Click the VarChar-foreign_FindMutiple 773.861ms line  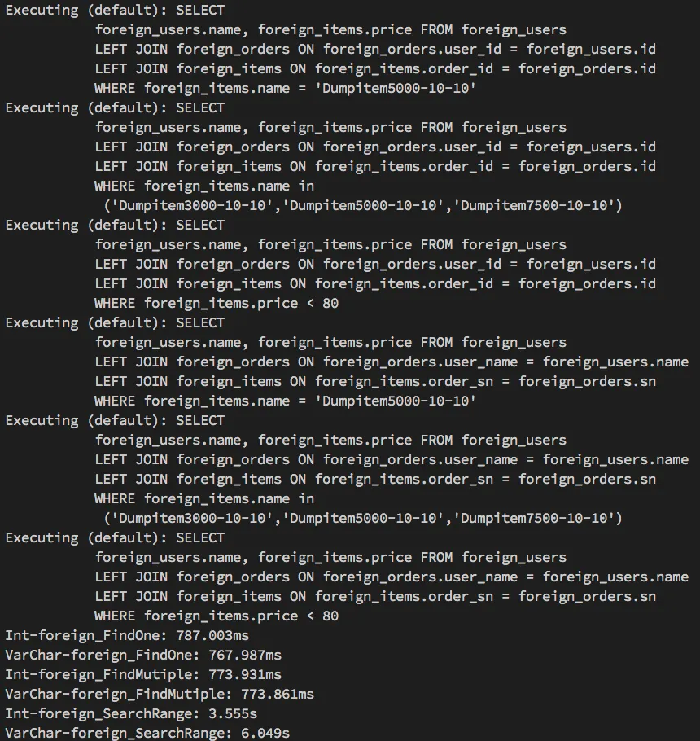point(160,695)
